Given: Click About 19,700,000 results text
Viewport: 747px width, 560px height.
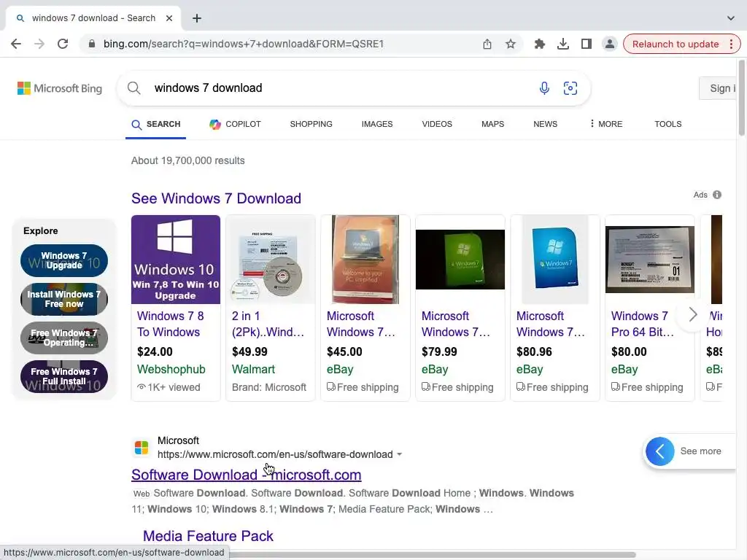Looking at the screenshot, I should (x=187, y=160).
